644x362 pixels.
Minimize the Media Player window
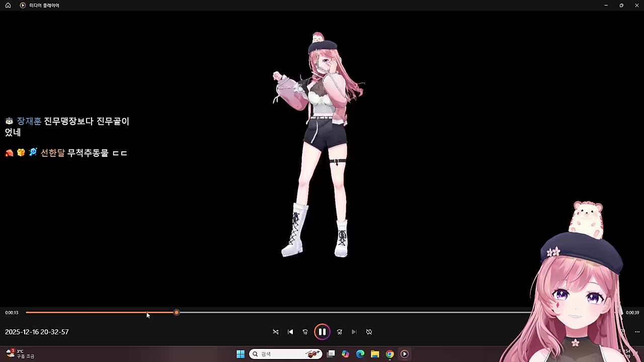(x=606, y=5)
